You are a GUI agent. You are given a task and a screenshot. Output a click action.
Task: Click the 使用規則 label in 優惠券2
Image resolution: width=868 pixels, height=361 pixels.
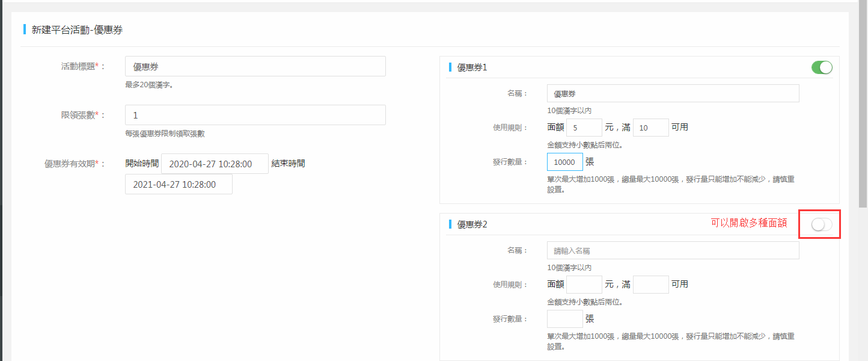click(510, 285)
